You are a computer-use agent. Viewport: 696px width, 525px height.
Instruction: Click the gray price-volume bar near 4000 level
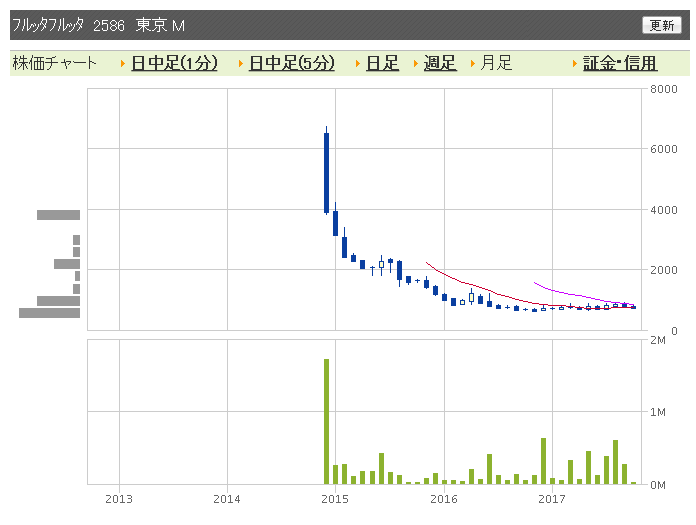[x=58, y=215]
